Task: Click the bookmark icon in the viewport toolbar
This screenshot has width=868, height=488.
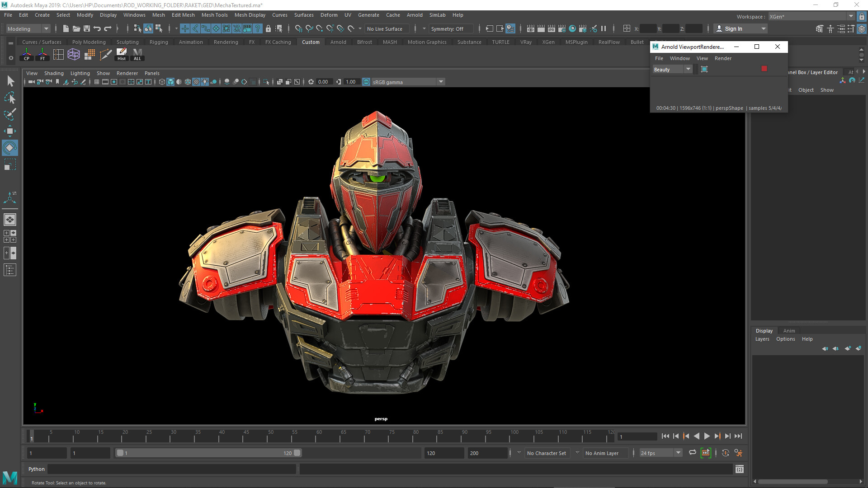Action: pyautogui.click(x=57, y=82)
